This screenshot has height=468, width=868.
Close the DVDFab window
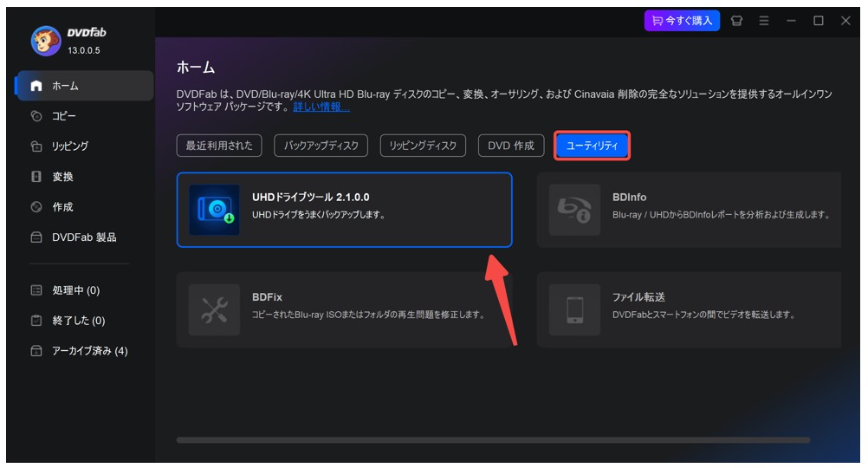point(845,21)
